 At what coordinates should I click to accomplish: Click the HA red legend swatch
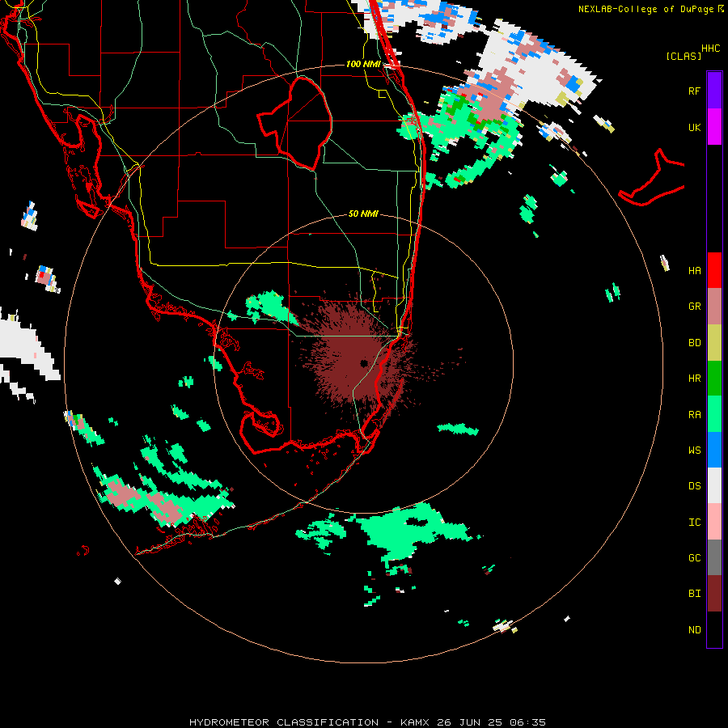(x=714, y=270)
